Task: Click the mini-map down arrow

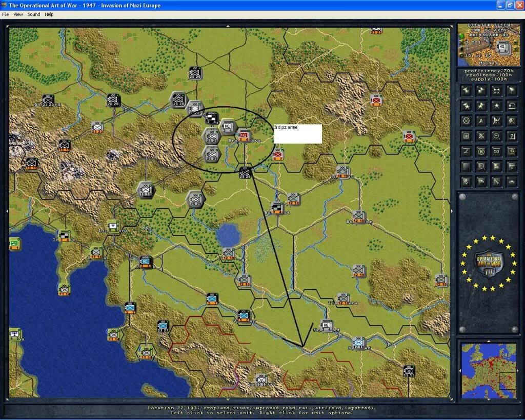Action: pyautogui.click(x=489, y=399)
